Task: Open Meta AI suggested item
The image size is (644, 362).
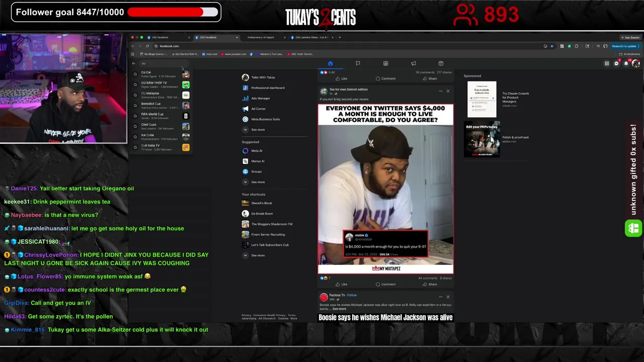Action: point(253,151)
